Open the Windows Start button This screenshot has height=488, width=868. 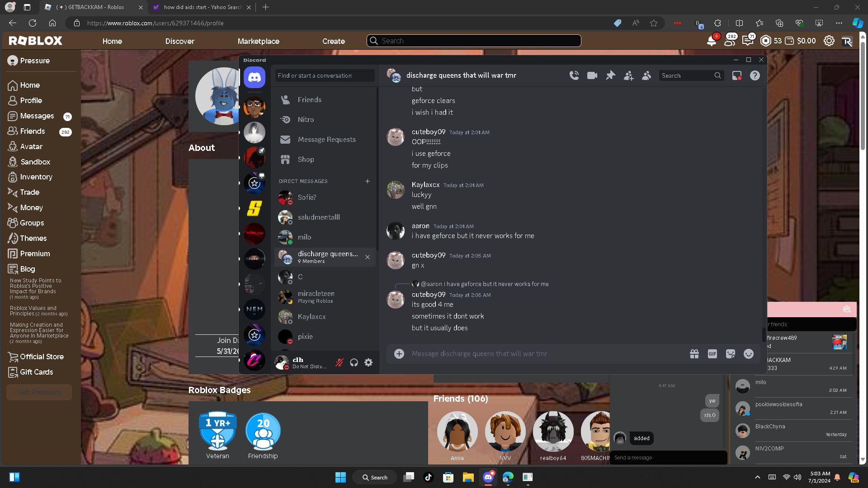[340, 477]
